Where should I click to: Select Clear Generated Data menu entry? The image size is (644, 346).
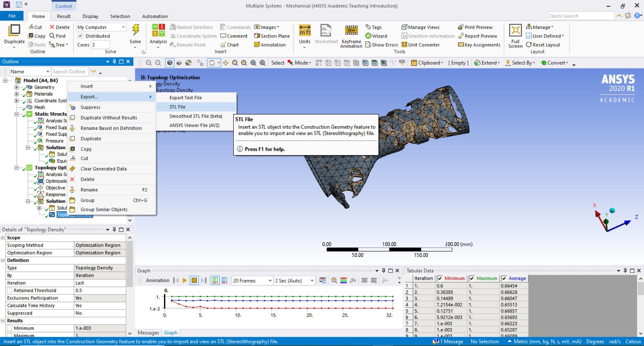pyautogui.click(x=112, y=169)
